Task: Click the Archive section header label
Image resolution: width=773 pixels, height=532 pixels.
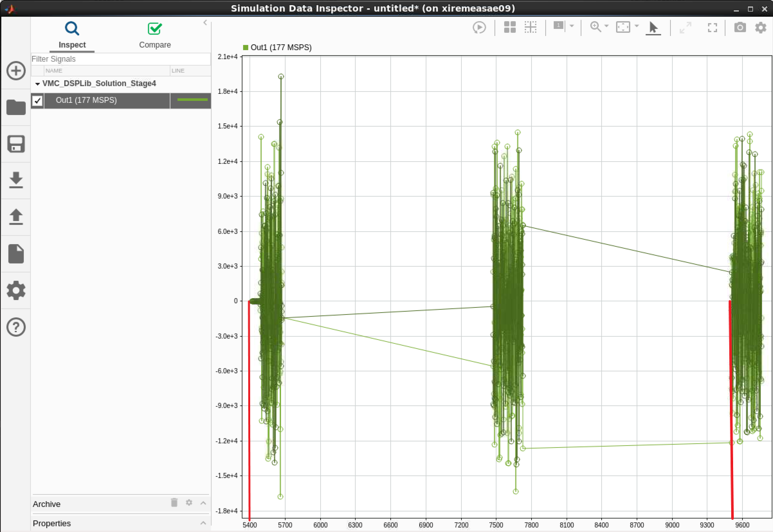Action: tap(47, 504)
